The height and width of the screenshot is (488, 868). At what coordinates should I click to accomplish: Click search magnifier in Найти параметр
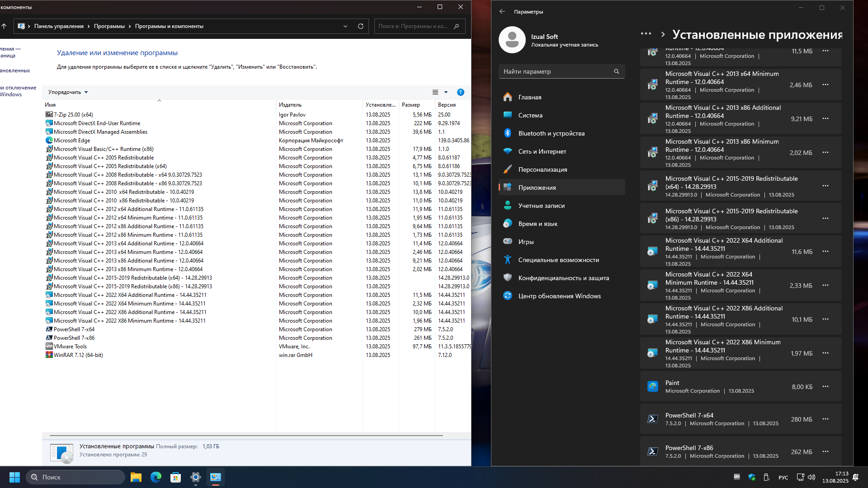616,71
